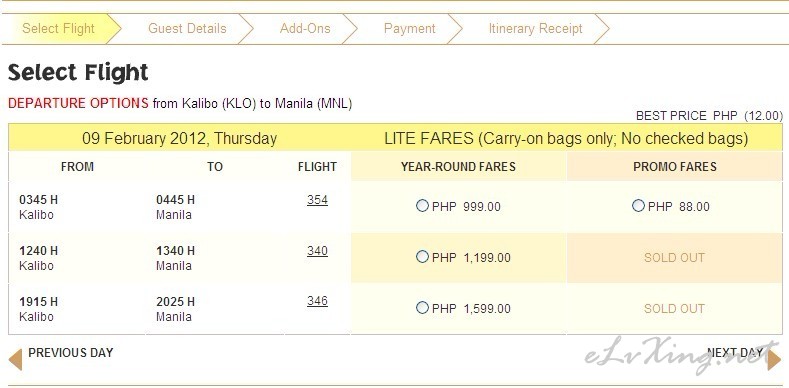This screenshot has height=388, width=789.
Task: Click the Next Day right arrow icon
Action: (x=774, y=359)
